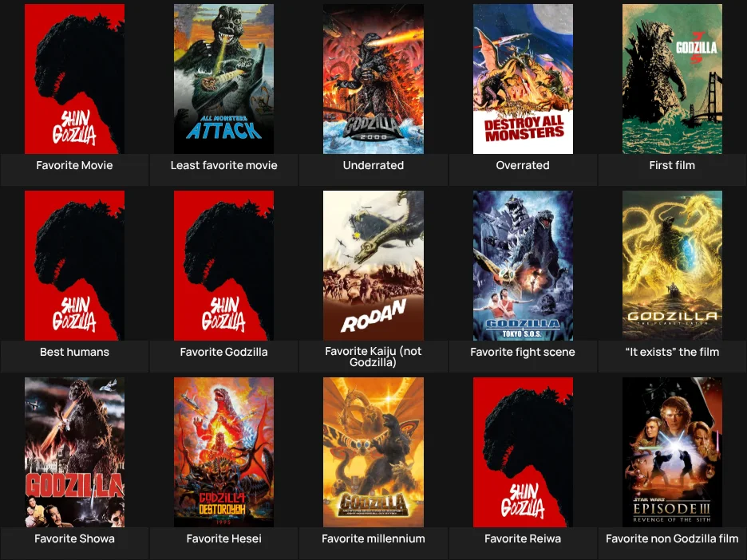
Task: Open the Shin Godzilla poster above Favorite Godzilla
Action: point(224,266)
